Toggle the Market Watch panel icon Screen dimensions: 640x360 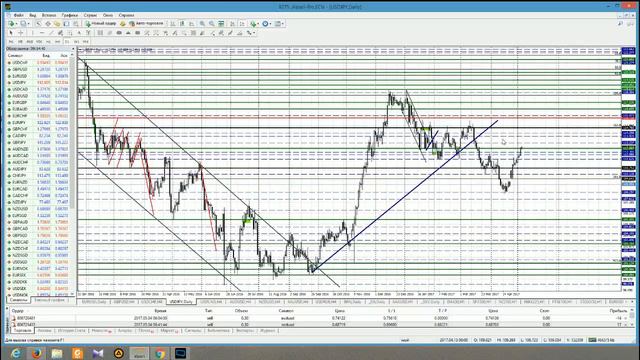click(38, 24)
